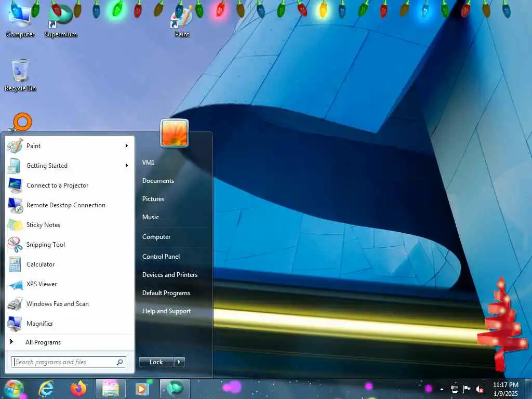Open Paint from the Start menu list
This screenshot has width=532, height=399.
(x=70, y=146)
